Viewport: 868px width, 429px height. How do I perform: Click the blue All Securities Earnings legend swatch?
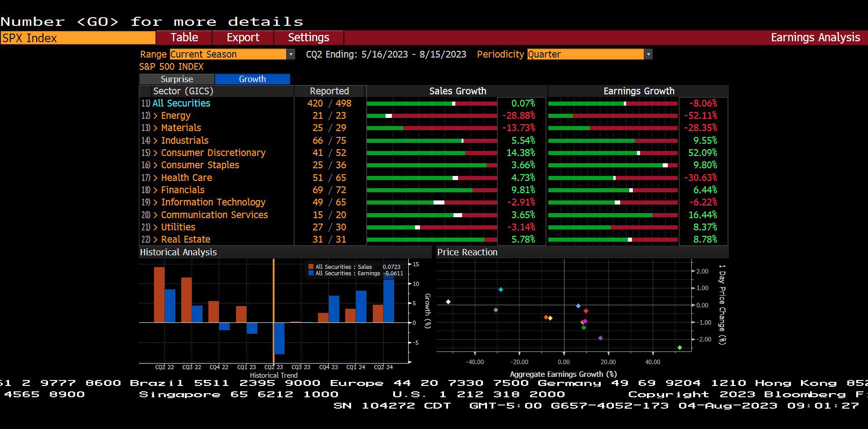311,273
